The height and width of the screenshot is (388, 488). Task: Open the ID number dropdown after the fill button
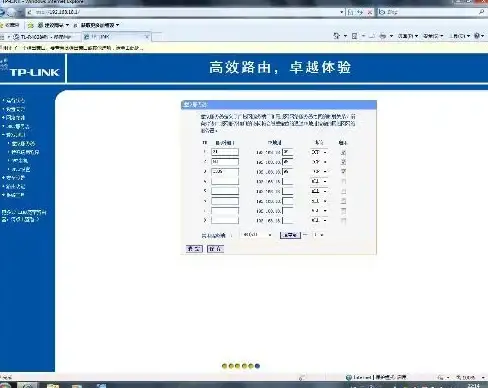click(318, 235)
